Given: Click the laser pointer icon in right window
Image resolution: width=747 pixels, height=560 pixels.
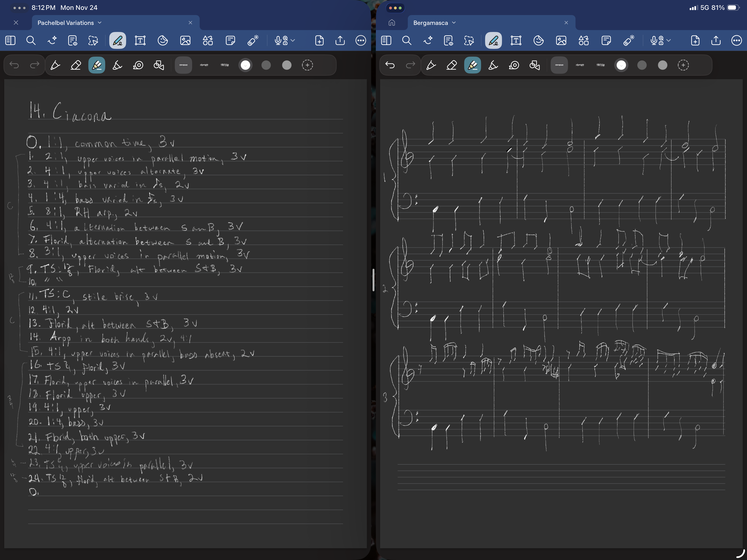Looking at the screenshot, I should coord(628,41).
